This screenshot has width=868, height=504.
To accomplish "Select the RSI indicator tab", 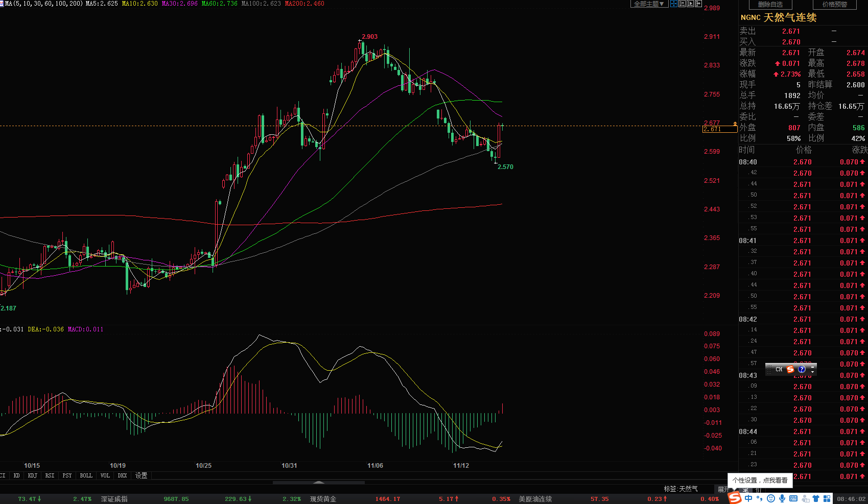I will pos(50,475).
